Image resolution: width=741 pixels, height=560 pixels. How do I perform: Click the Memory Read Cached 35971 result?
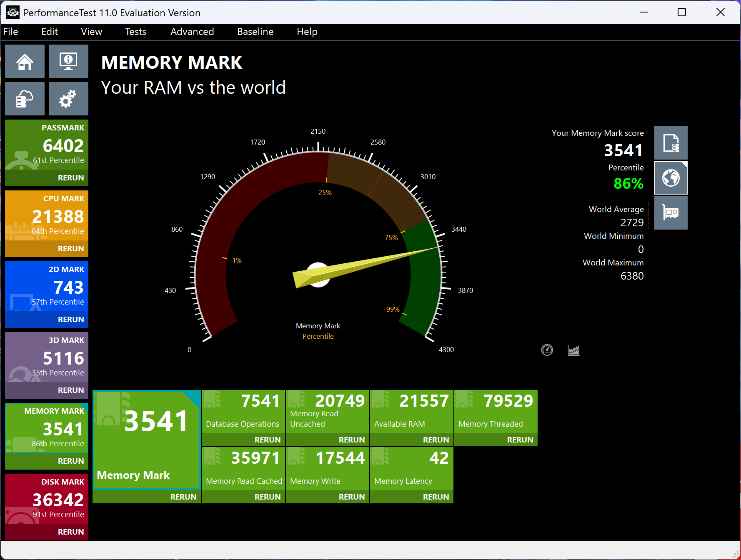click(x=243, y=468)
